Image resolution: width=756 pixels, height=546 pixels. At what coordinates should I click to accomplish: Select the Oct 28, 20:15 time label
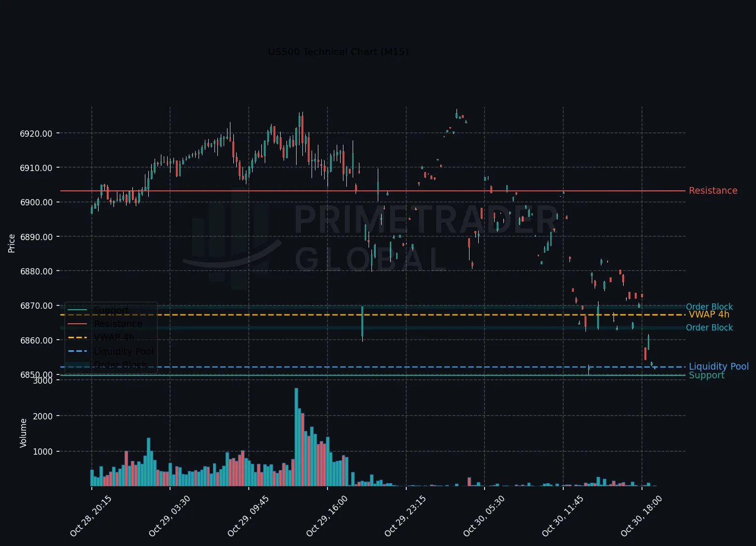pyautogui.click(x=90, y=516)
